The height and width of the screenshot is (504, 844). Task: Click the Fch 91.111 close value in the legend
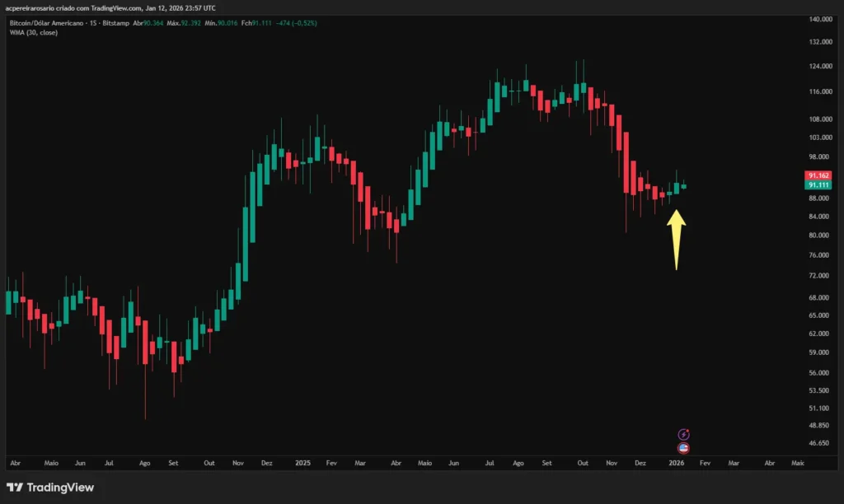tap(256, 24)
